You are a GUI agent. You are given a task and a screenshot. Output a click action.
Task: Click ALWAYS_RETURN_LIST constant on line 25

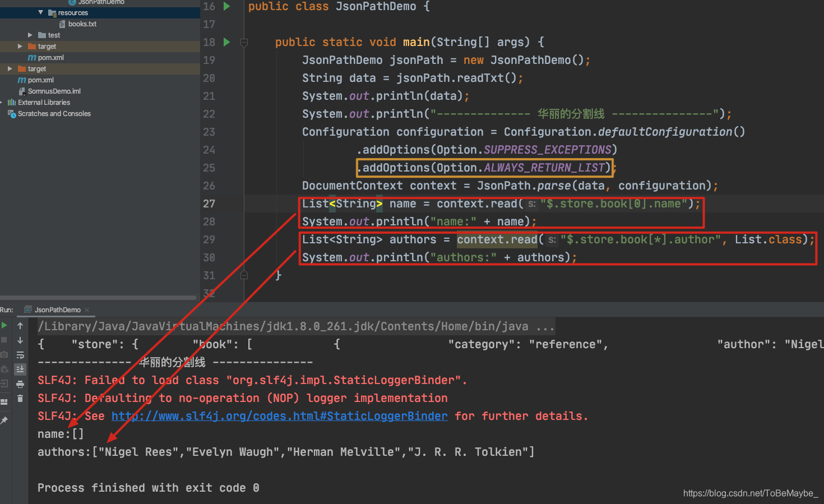tap(544, 168)
